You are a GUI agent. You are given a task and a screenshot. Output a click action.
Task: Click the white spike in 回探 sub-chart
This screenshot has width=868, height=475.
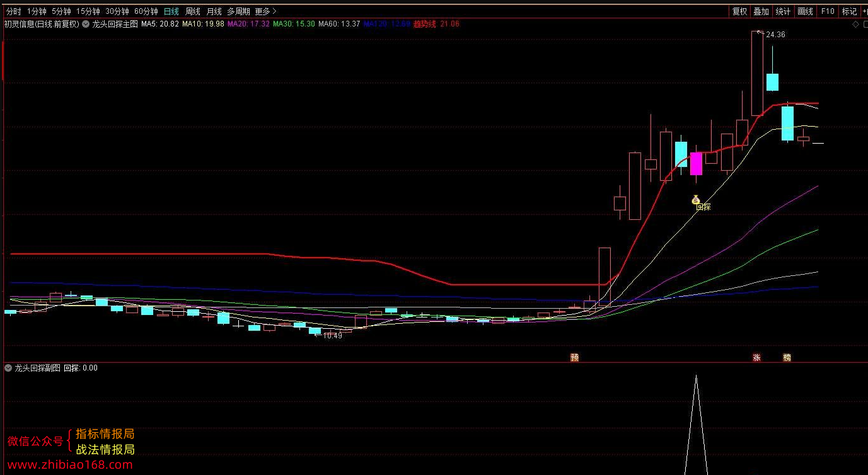point(696,425)
